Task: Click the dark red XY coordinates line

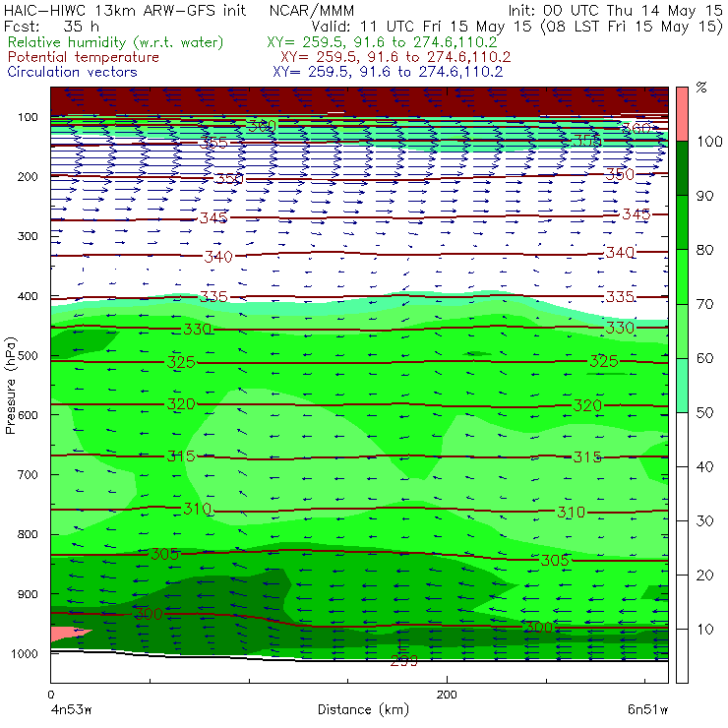Action: click(395, 57)
